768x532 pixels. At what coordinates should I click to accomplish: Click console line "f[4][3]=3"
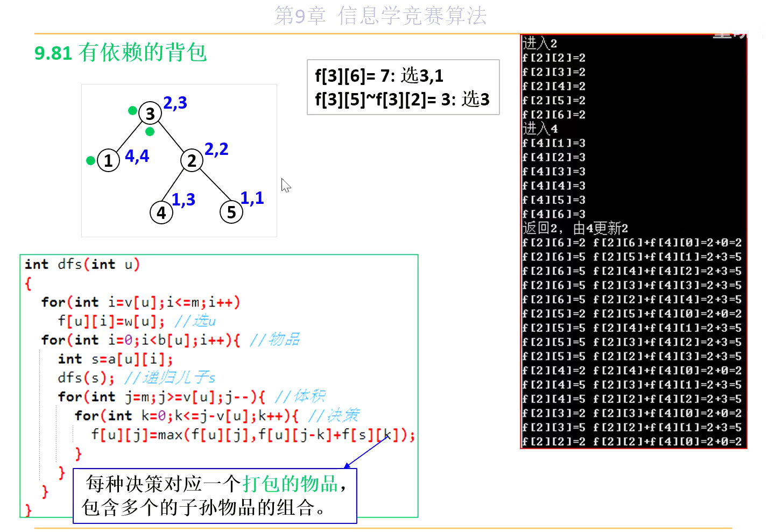(x=554, y=172)
